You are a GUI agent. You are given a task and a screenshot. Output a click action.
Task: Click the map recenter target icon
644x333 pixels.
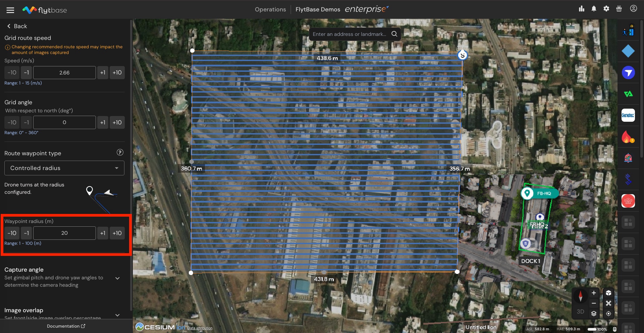pyautogui.click(x=608, y=314)
